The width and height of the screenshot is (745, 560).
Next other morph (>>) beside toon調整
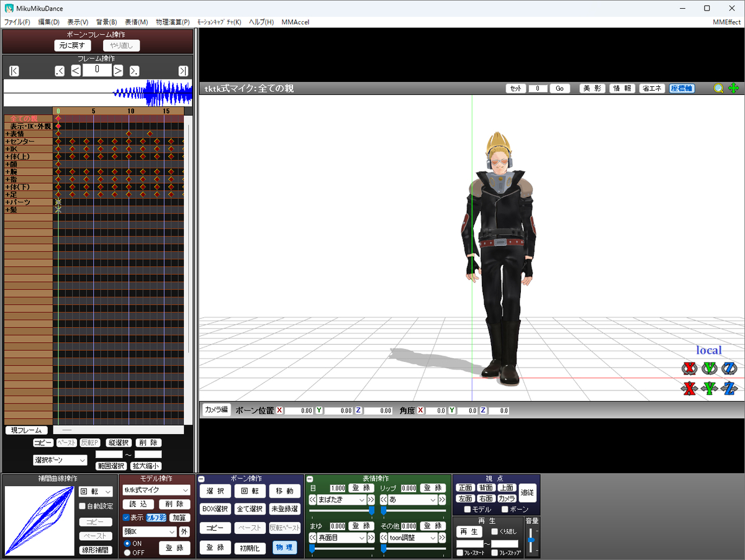pyautogui.click(x=442, y=538)
